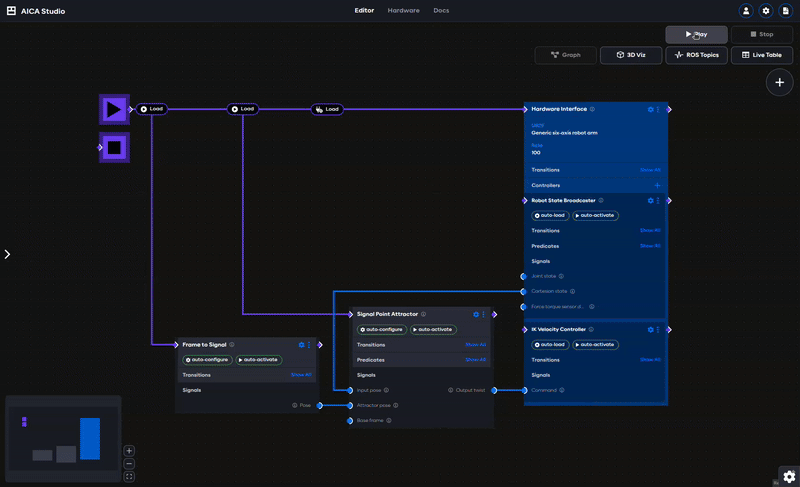
Task: Click the purple start (play) block on canvas
Action: [114, 109]
